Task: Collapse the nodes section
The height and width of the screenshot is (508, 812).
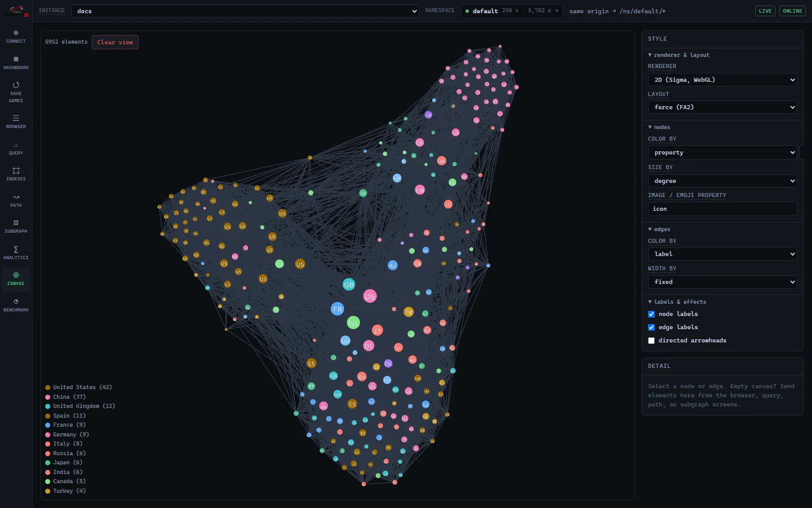Action: point(659,127)
